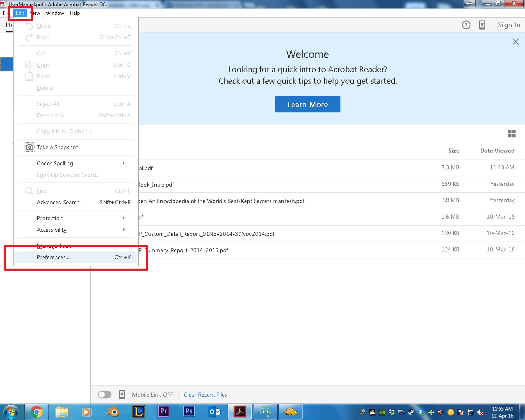Open Adobe Photoshop from the taskbar
Viewport: 525px width, 420px height.
(x=189, y=411)
